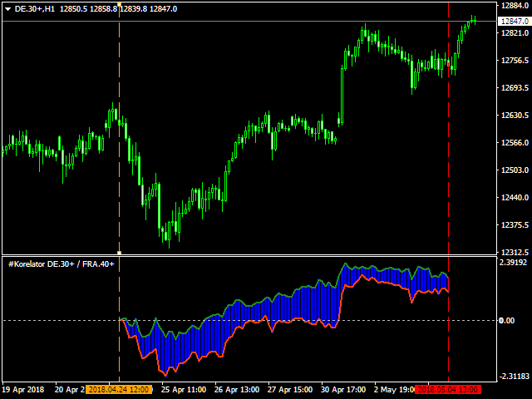Click the 12630.5 price axis label
532x399 pixels.
515,116
